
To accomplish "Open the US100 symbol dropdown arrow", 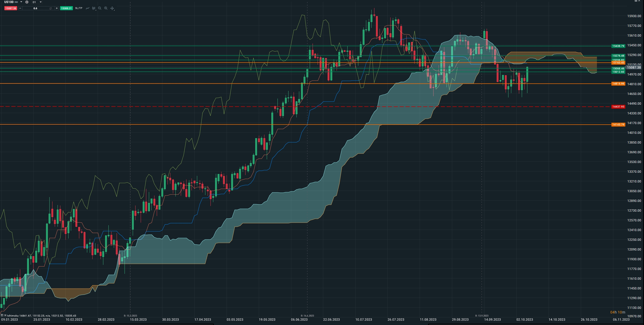I will (x=21, y=2).
